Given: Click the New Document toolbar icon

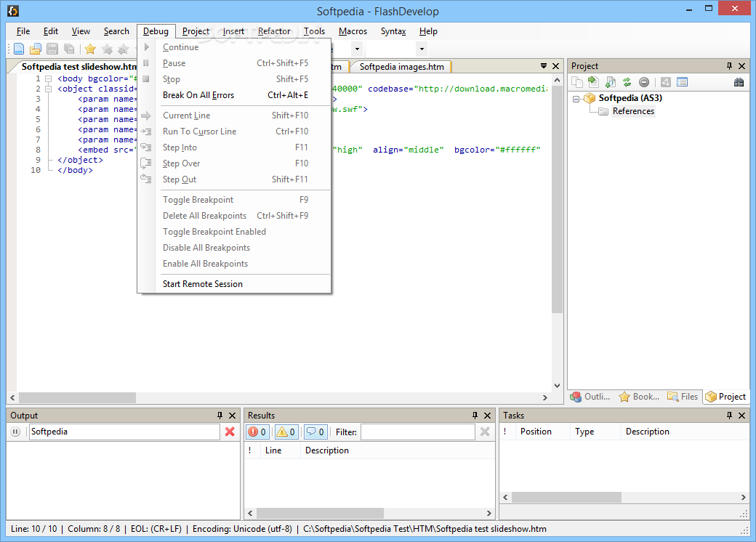Looking at the screenshot, I should [x=19, y=49].
